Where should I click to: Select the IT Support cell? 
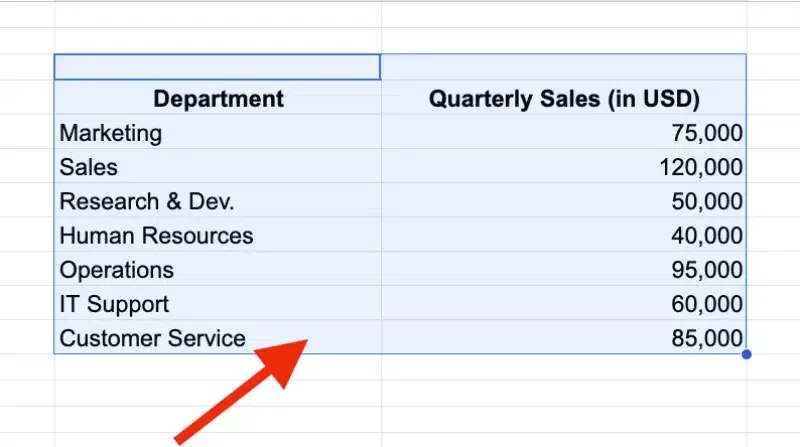(x=218, y=303)
